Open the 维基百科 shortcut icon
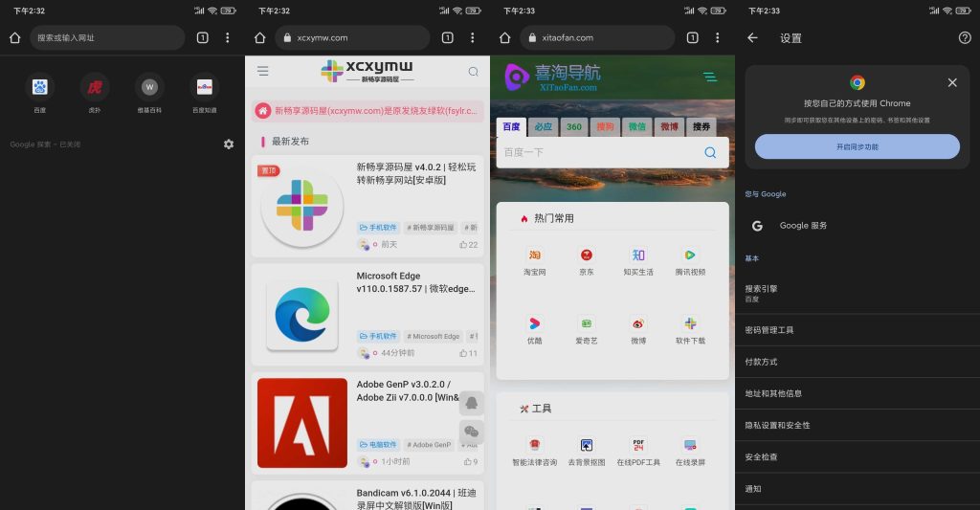The height and width of the screenshot is (510, 980). (x=148, y=87)
